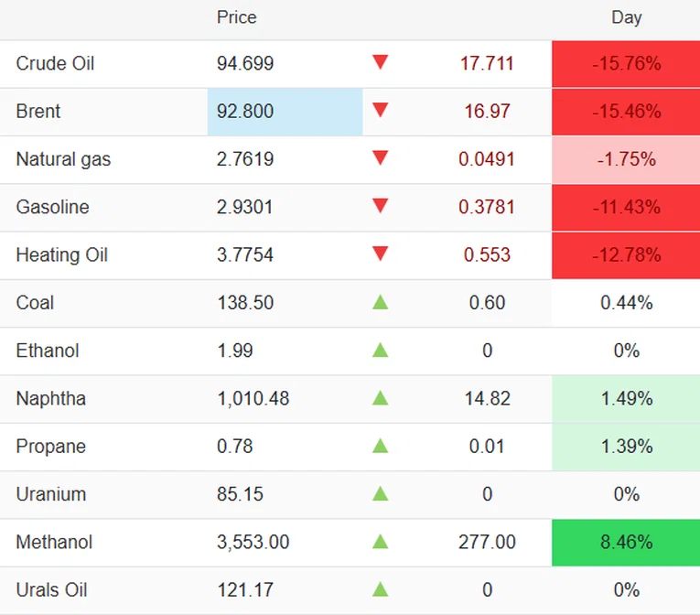Click the green 8.46% Methanol cell
700x615 pixels.
[x=626, y=542]
